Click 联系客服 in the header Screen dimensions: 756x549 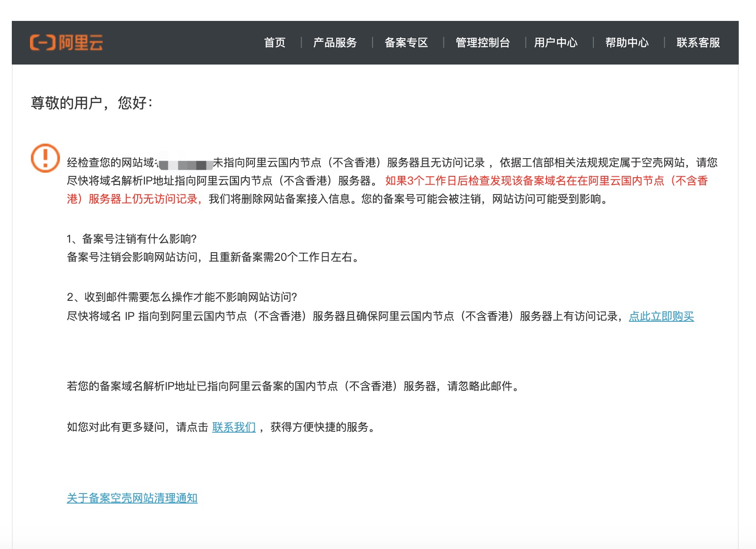[698, 43]
